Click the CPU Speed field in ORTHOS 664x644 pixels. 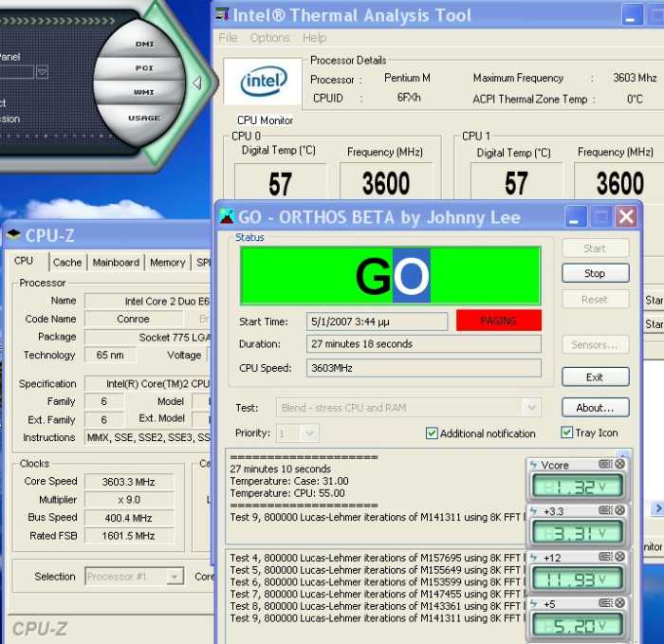[423, 368]
